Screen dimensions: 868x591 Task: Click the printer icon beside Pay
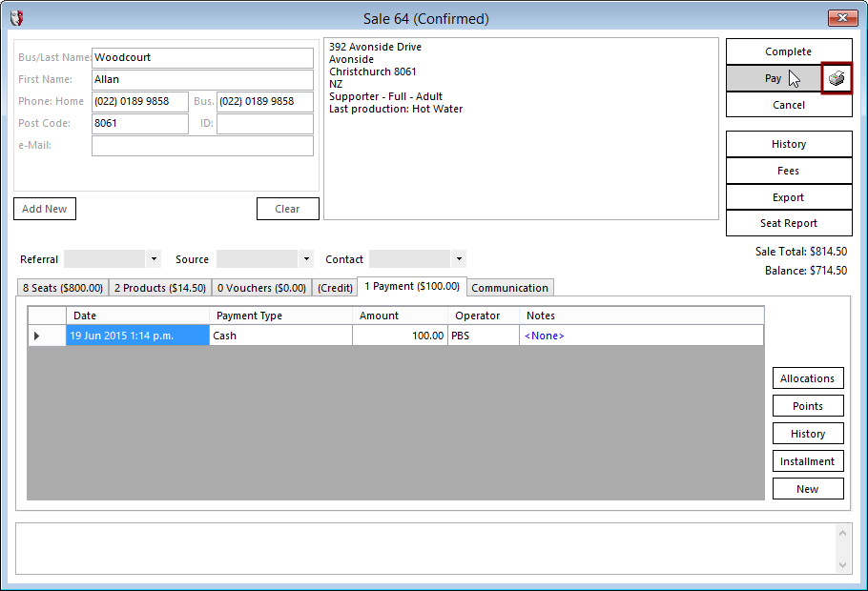point(837,78)
